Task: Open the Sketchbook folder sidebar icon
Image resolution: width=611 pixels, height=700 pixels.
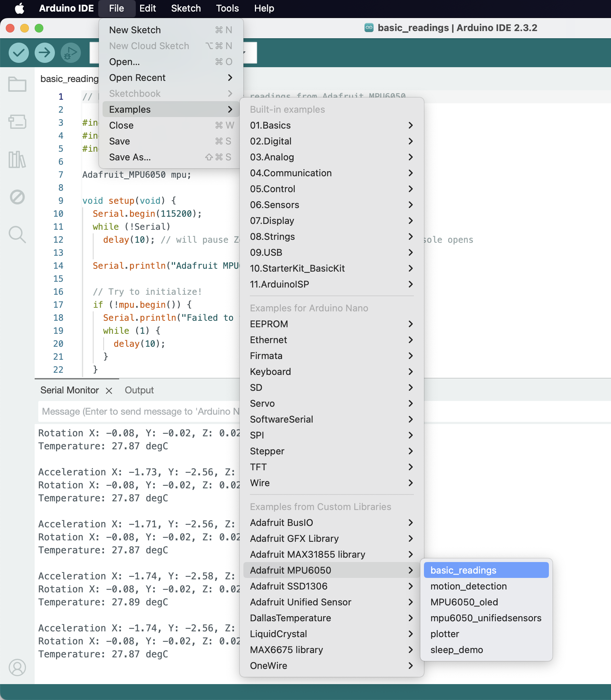Action: click(x=17, y=84)
